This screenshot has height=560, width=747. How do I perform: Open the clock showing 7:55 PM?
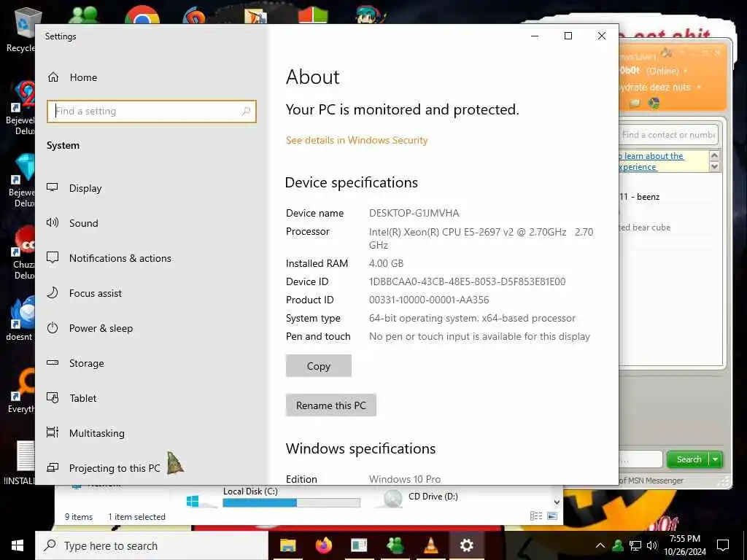coord(684,545)
